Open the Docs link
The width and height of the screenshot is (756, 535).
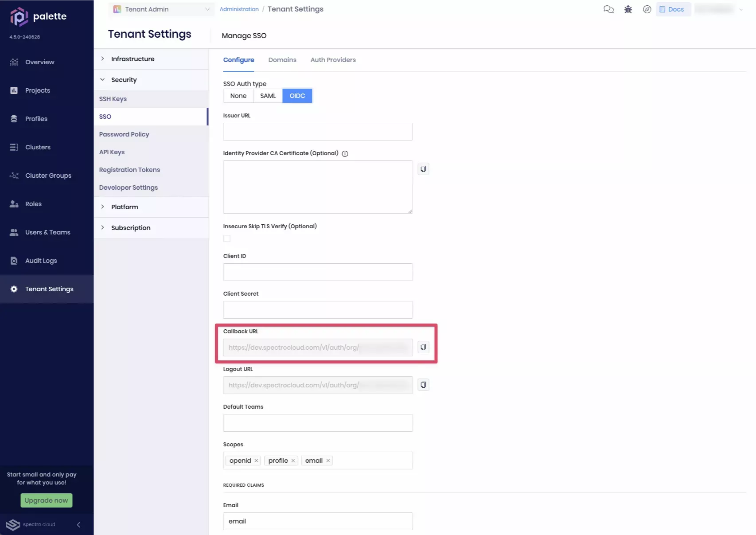tap(673, 9)
